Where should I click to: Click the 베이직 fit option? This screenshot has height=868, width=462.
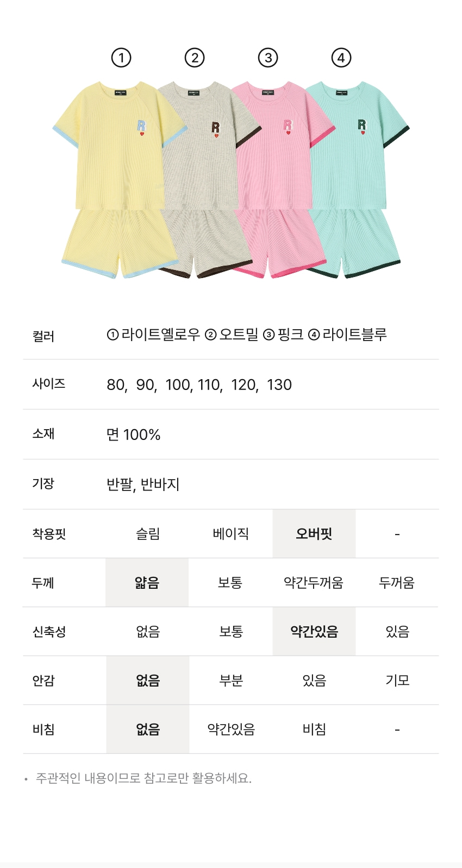point(231,534)
